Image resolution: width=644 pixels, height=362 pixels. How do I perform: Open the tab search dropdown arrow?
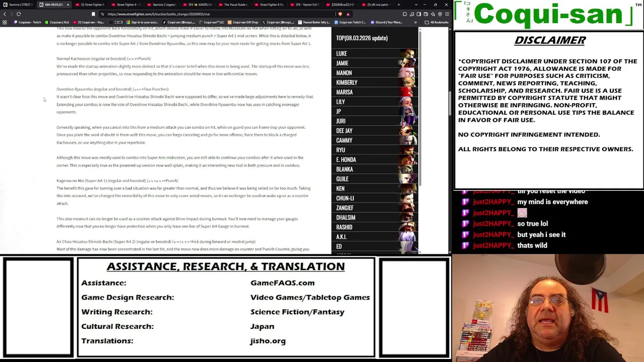point(416,5)
